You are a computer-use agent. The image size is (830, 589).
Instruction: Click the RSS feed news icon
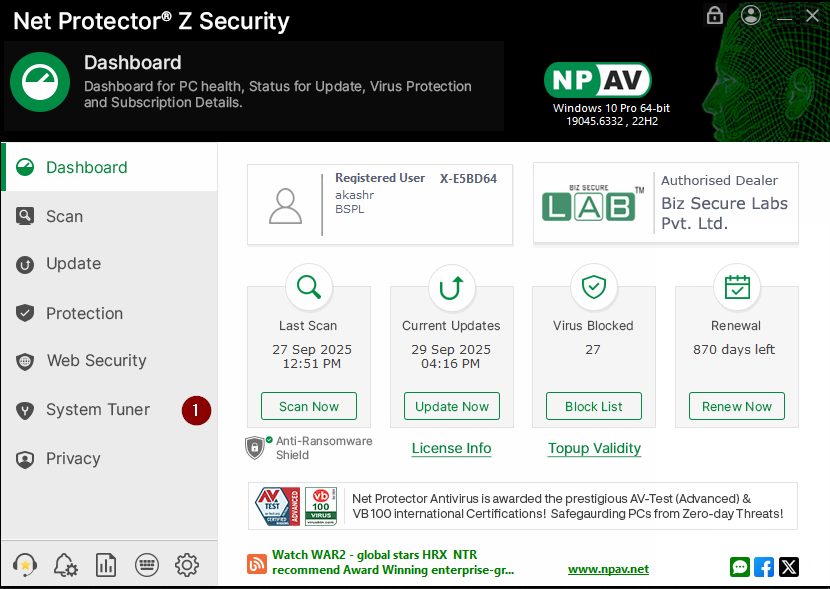pos(257,565)
